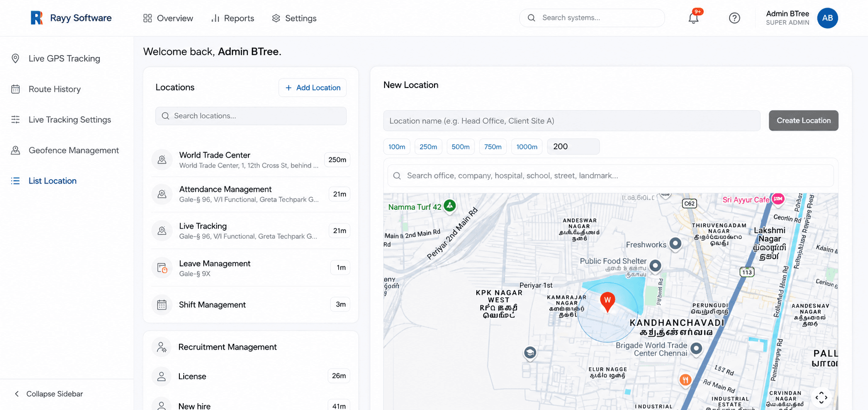Click the map fullscreen expand icon

pyautogui.click(x=821, y=397)
